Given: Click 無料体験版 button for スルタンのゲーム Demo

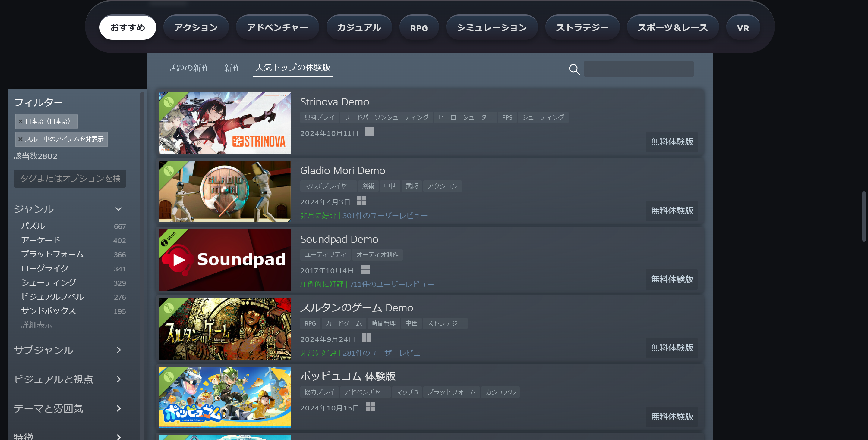Looking at the screenshot, I should [672, 348].
